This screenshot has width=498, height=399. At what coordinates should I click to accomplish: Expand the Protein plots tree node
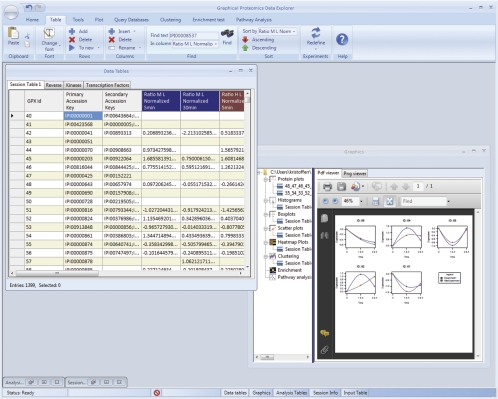[x=266, y=179]
